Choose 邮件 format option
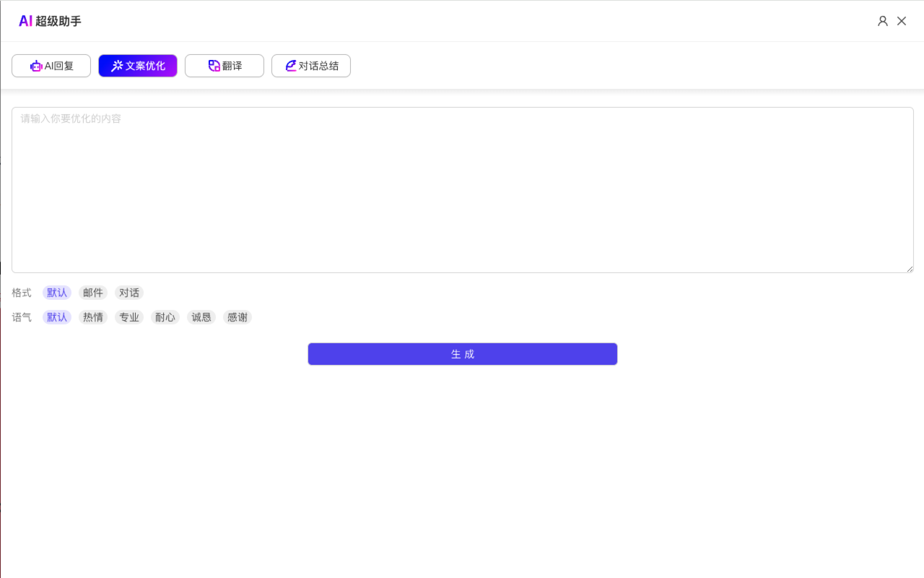The width and height of the screenshot is (924, 578). pyautogui.click(x=93, y=293)
